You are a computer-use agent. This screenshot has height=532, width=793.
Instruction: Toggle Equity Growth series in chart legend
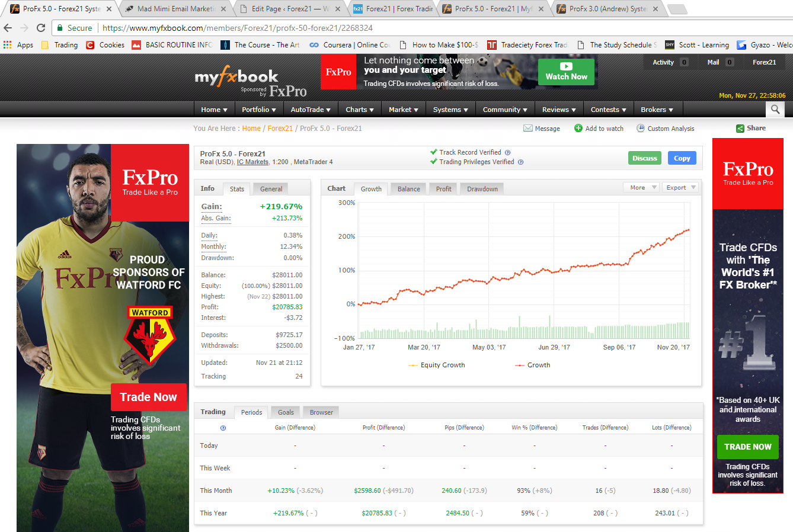(x=437, y=365)
